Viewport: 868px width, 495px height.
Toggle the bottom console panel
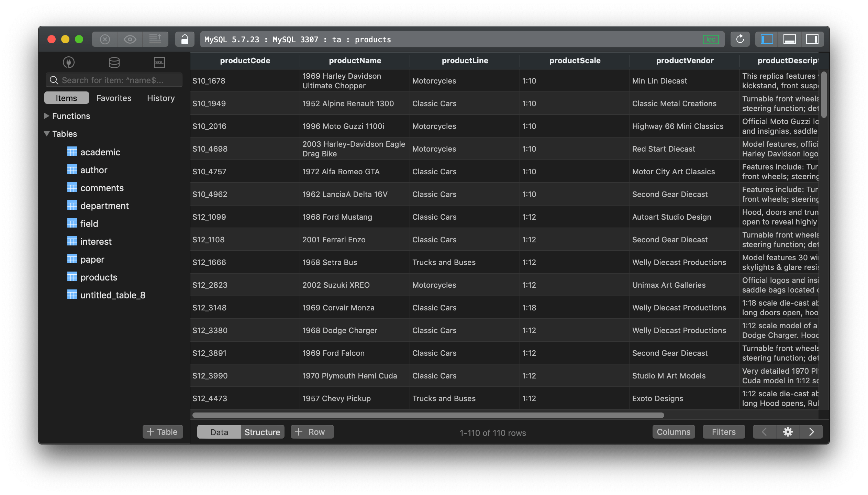789,39
